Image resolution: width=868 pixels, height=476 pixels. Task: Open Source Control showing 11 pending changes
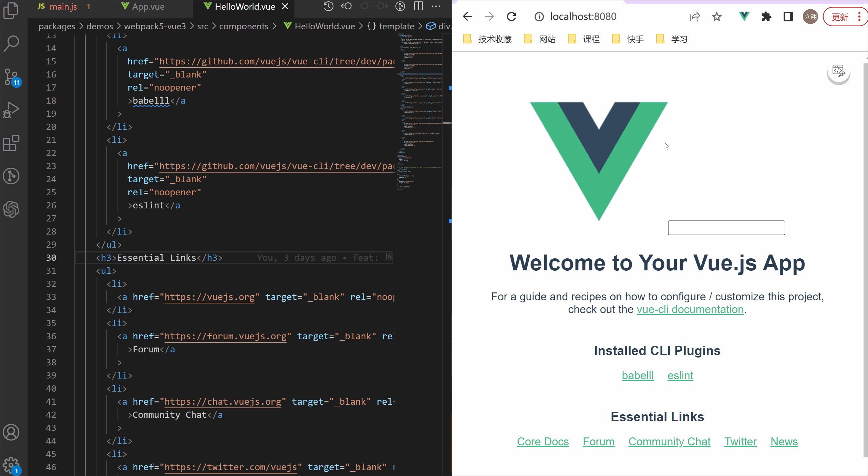[11, 76]
